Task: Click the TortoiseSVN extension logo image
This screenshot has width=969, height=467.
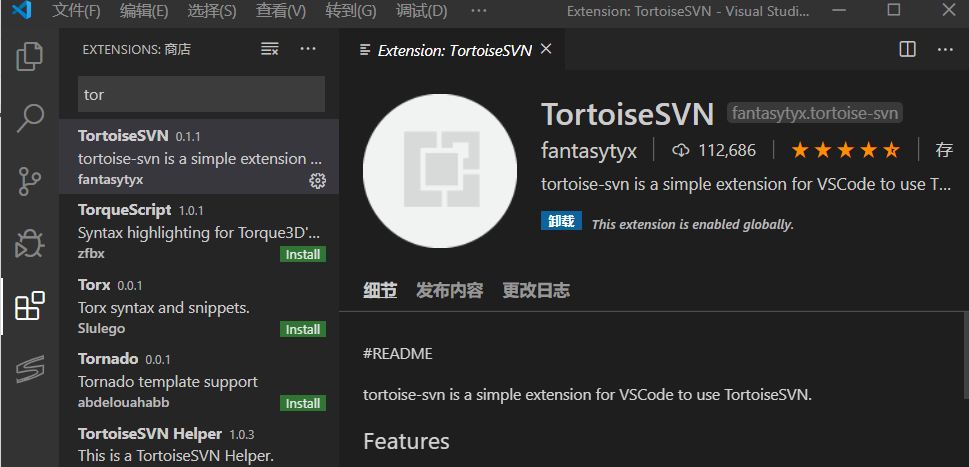Action: pyautogui.click(x=440, y=170)
